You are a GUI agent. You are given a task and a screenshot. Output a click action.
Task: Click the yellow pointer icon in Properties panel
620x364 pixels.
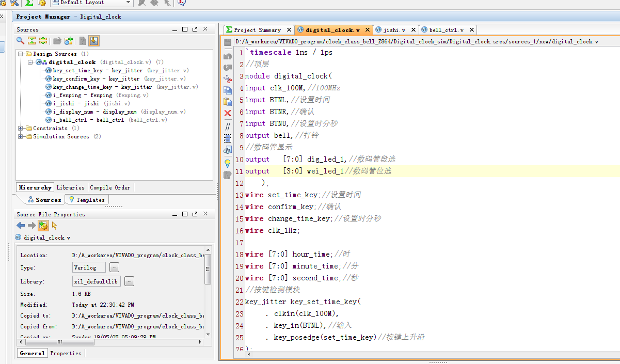pyautogui.click(x=54, y=225)
